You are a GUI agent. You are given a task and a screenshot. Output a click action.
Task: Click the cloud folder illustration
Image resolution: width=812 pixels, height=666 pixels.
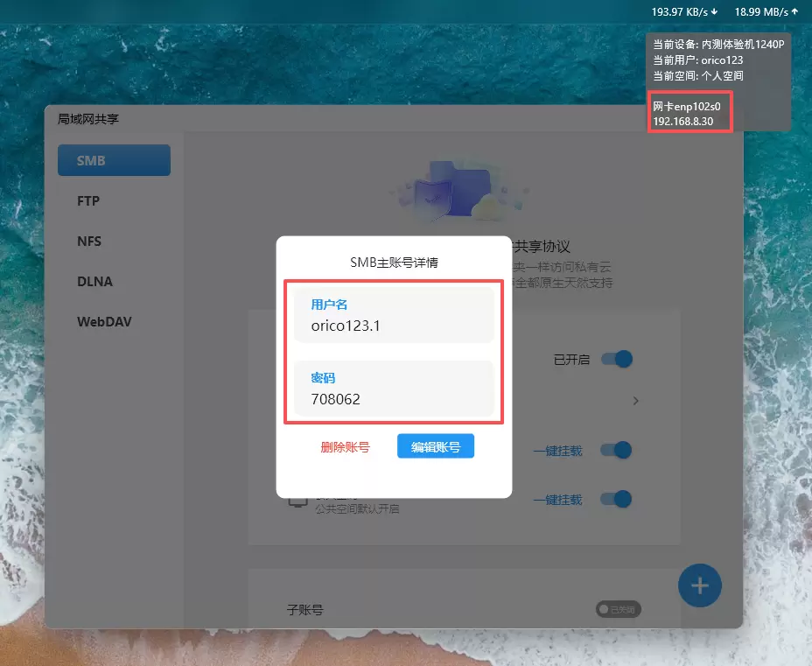(x=459, y=190)
